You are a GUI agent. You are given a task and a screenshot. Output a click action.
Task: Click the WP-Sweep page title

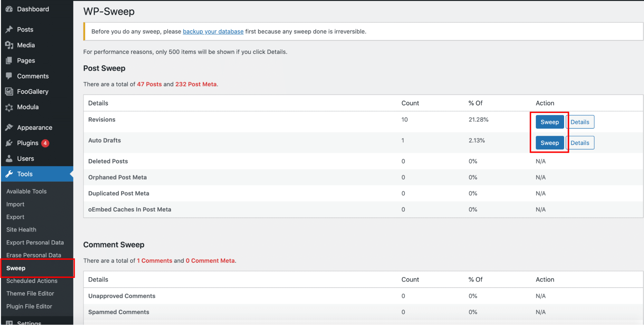(x=109, y=12)
